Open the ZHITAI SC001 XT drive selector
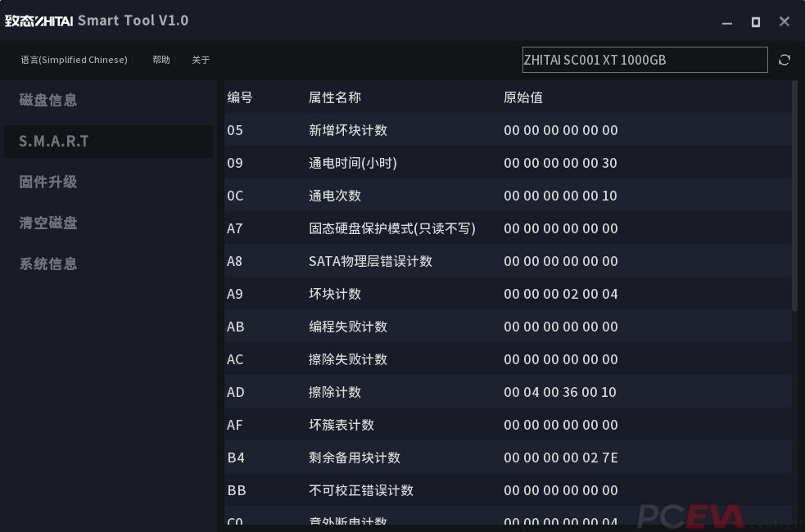The width and height of the screenshot is (805, 532). 644,59
